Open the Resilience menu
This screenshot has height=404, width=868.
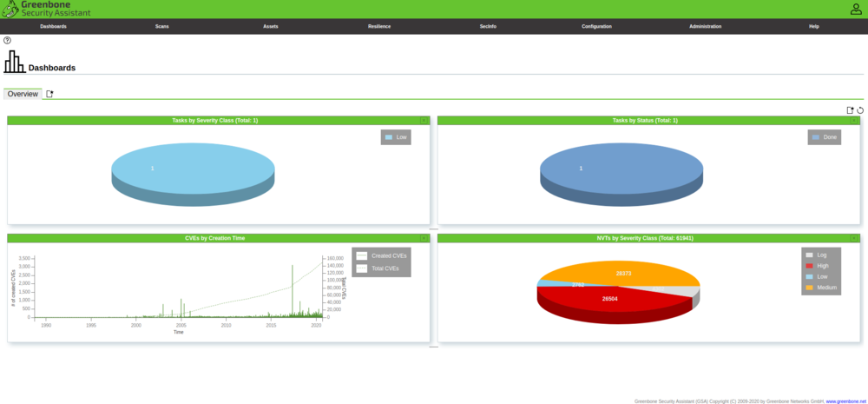pos(379,27)
